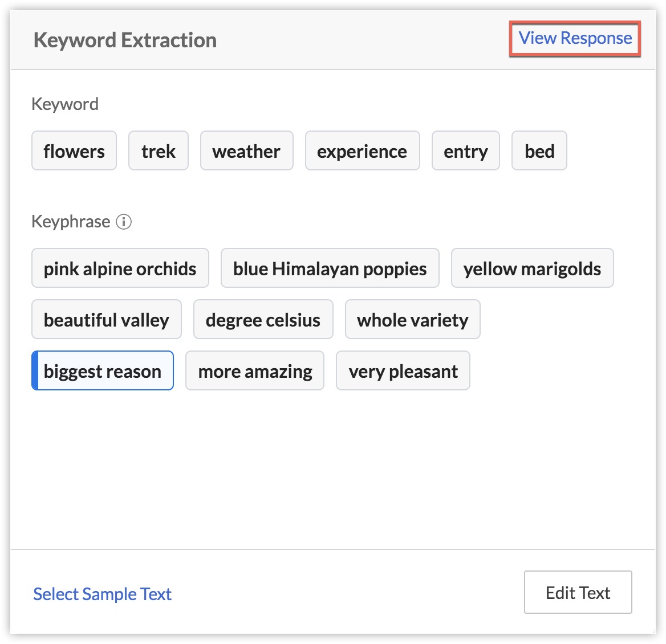Select 'pink alpine orchids' keyphrase
This screenshot has width=666, height=644.
pyautogui.click(x=120, y=268)
